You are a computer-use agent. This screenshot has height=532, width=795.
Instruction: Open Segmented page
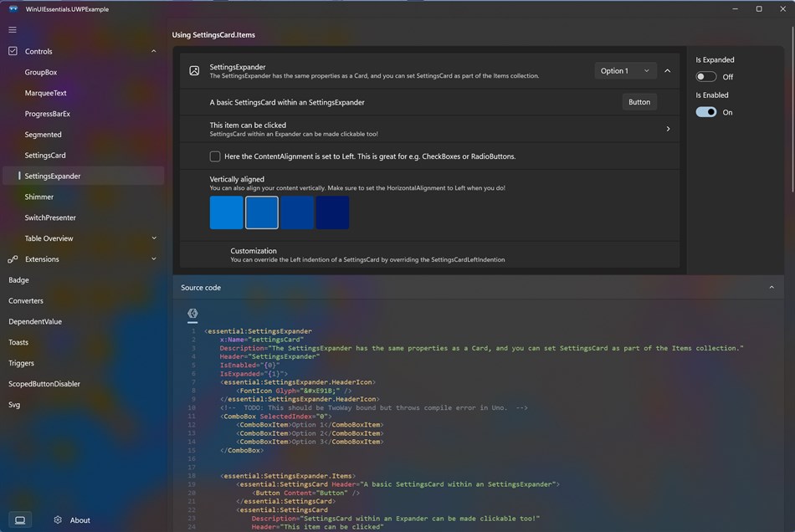point(83,135)
